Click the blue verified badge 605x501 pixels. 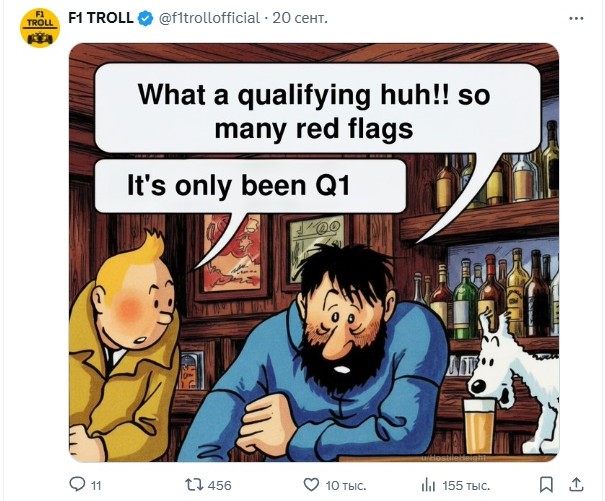click(145, 18)
